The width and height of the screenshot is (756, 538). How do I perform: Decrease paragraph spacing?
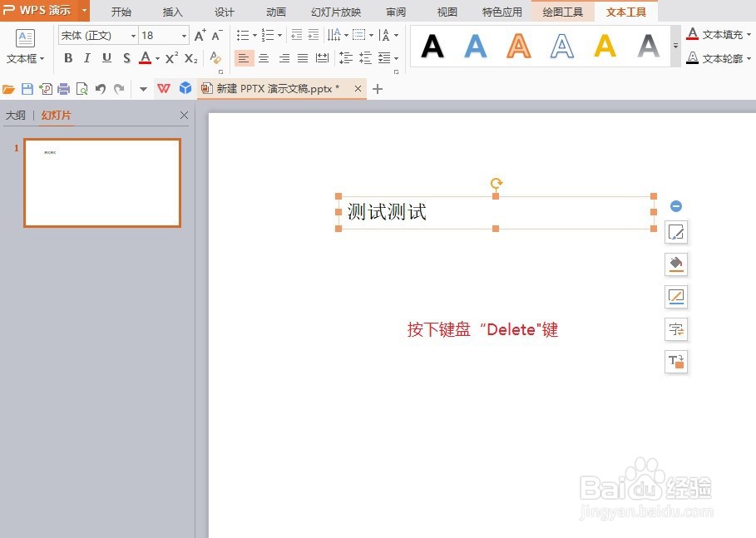tap(365, 58)
